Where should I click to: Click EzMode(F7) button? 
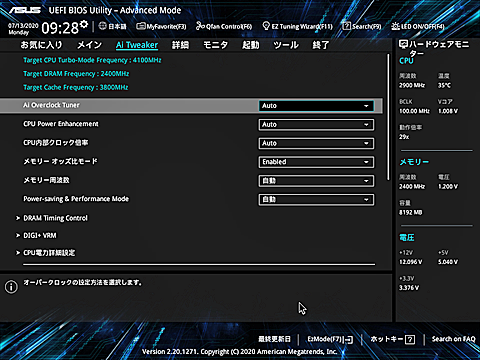tap(330, 339)
